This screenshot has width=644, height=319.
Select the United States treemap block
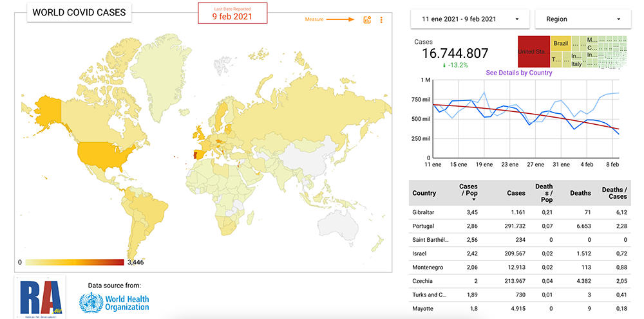click(534, 51)
